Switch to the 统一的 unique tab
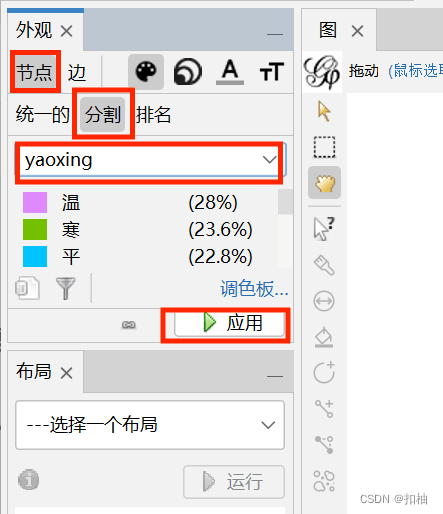Screen dimensions: 443x514 42,115
